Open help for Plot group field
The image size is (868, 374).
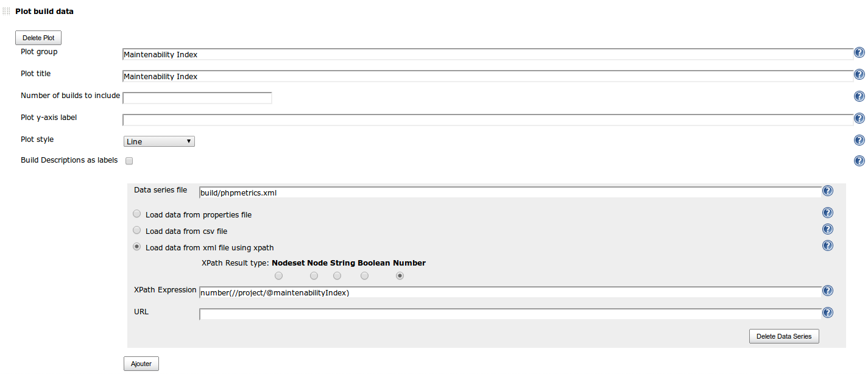coord(859,53)
